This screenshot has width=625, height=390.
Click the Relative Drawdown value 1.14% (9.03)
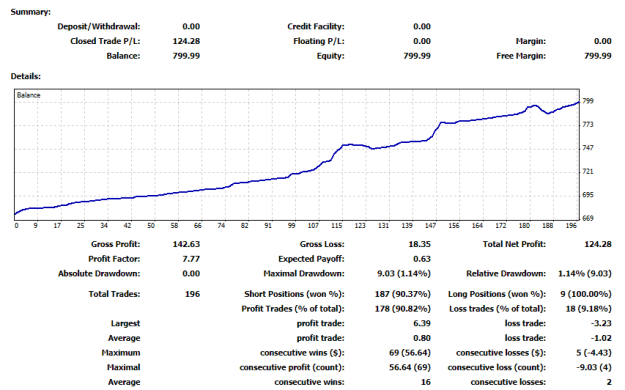coord(584,274)
